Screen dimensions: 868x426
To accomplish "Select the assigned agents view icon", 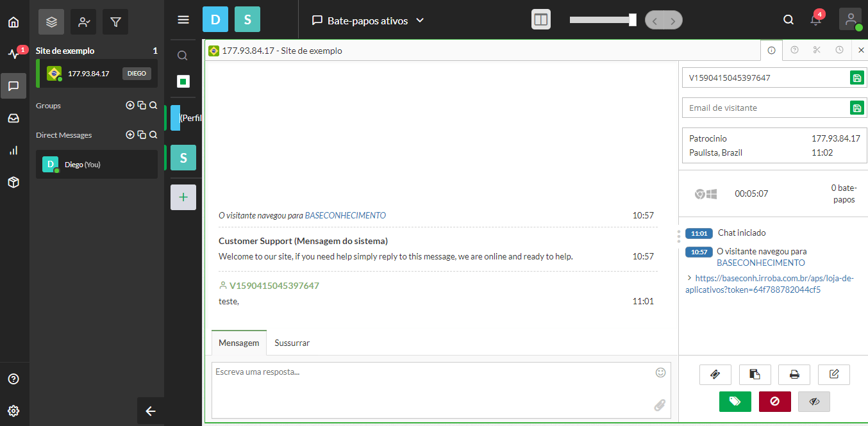I will (x=83, y=22).
